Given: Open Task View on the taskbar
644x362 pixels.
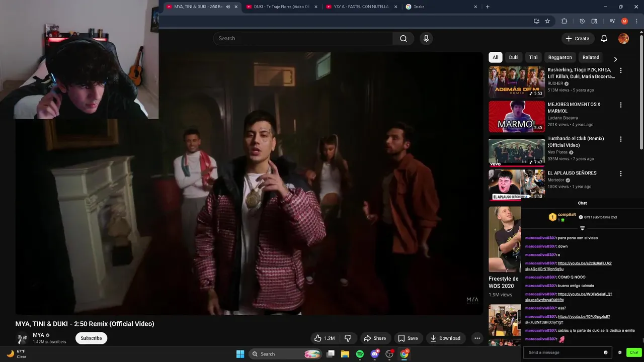Looking at the screenshot, I should point(331,354).
